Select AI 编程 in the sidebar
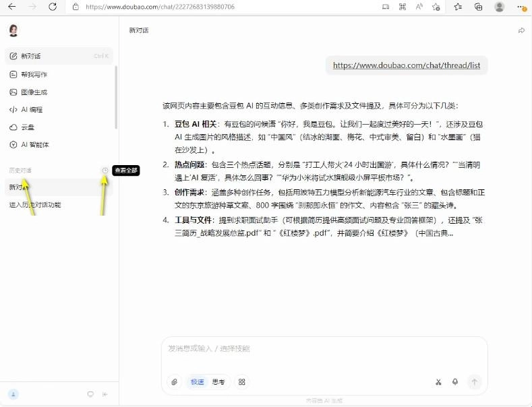 [x=31, y=109]
